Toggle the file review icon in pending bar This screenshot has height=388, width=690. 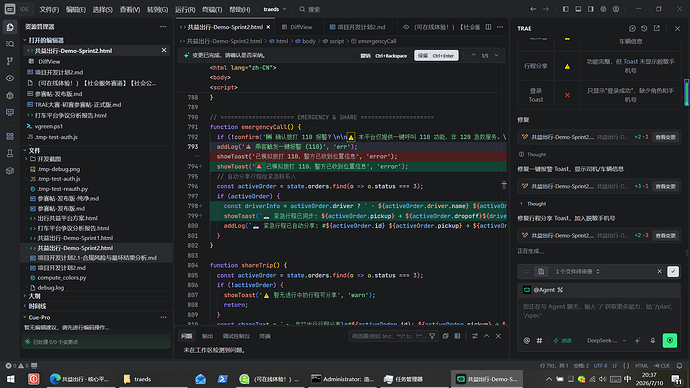point(541,271)
